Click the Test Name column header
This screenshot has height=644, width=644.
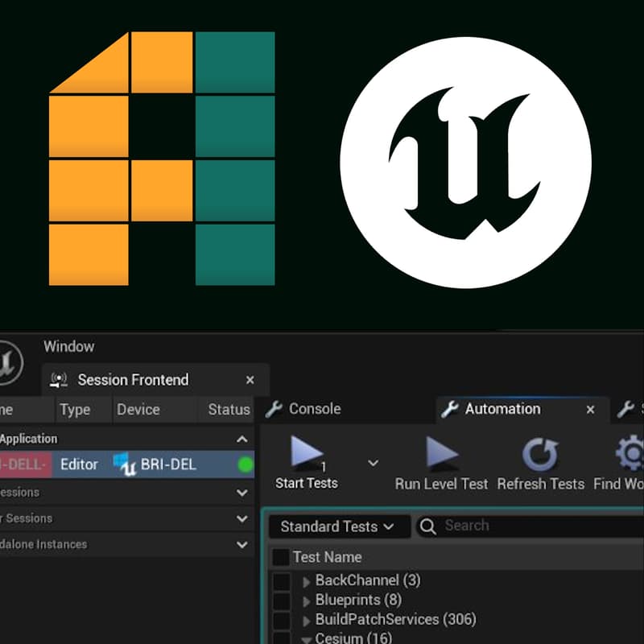[x=328, y=557]
